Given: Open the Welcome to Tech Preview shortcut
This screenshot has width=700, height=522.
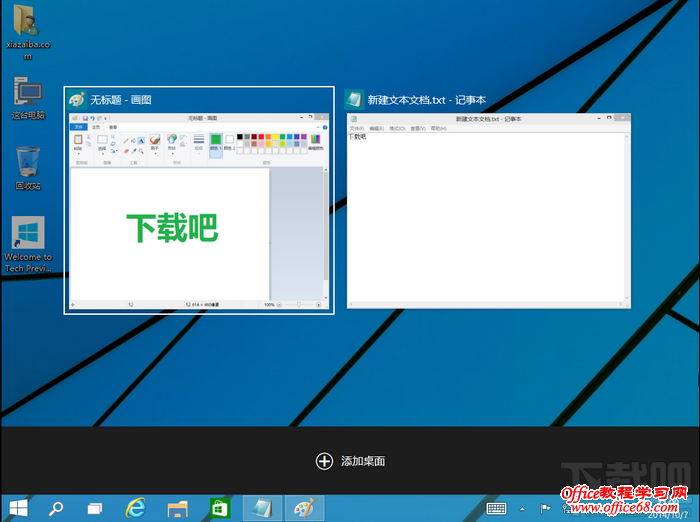Looking at the screenshot, I should pos(28,244).
